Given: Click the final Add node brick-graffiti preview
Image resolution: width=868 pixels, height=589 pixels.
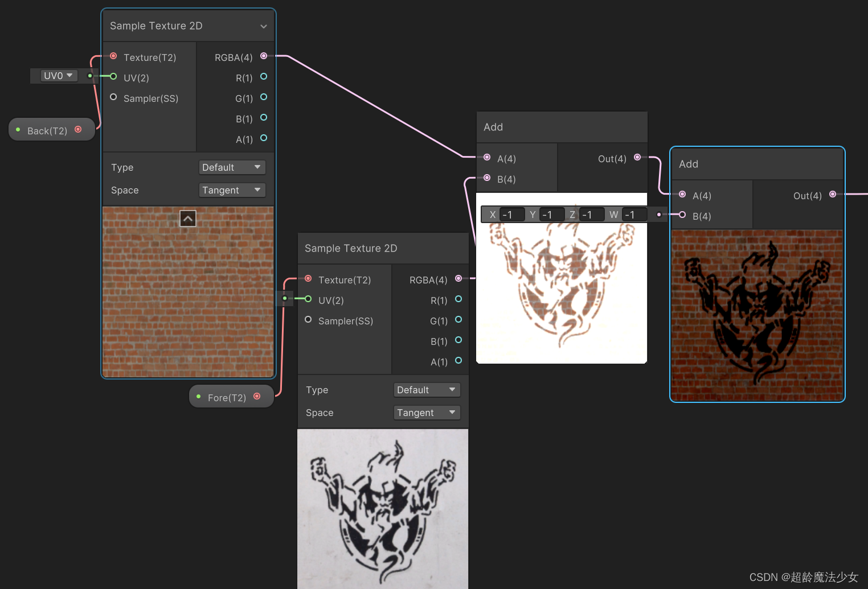Looking at the screenshot, I should 757,315.
